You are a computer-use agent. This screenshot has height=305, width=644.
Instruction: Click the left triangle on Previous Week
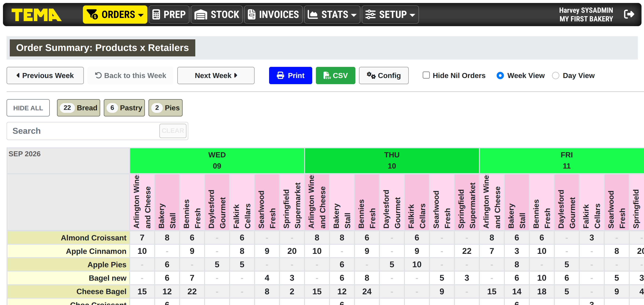[18, 75]
